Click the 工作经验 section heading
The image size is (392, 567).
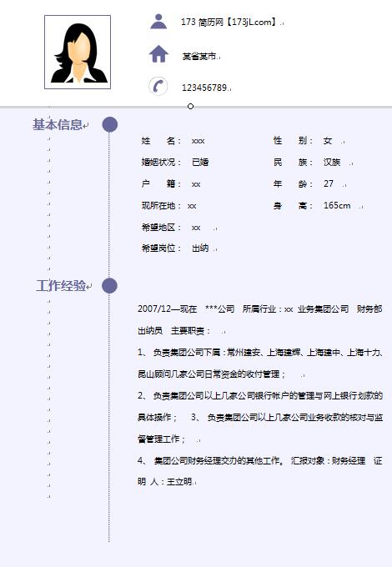tap(61, 286)
